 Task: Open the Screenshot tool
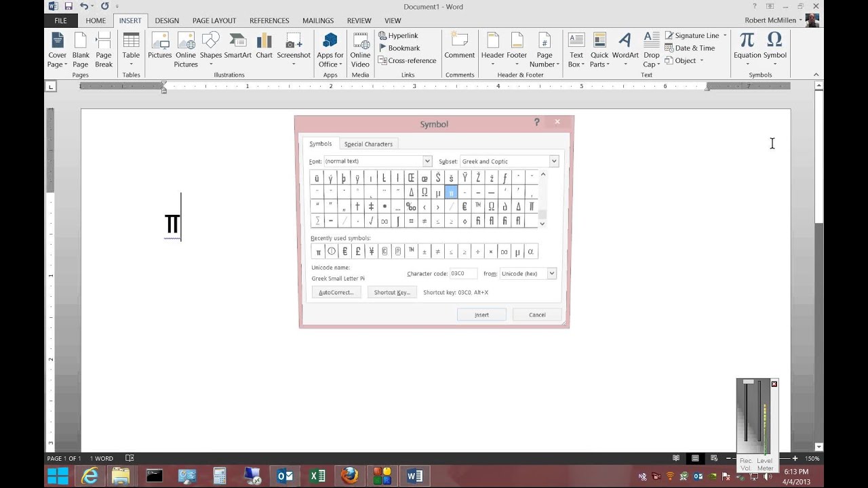coord(294,49)
